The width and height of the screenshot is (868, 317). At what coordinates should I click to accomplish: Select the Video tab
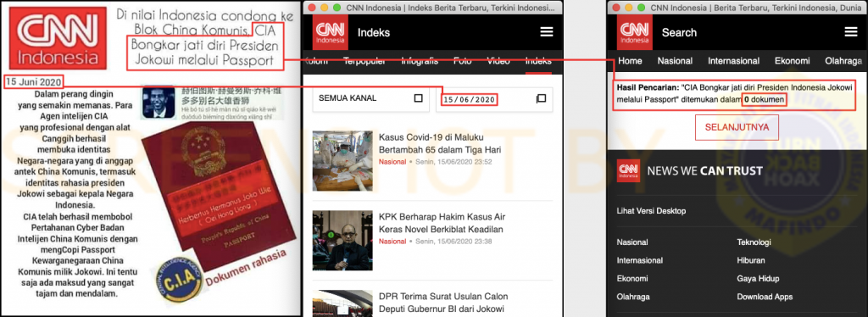(x=498, y=61)
